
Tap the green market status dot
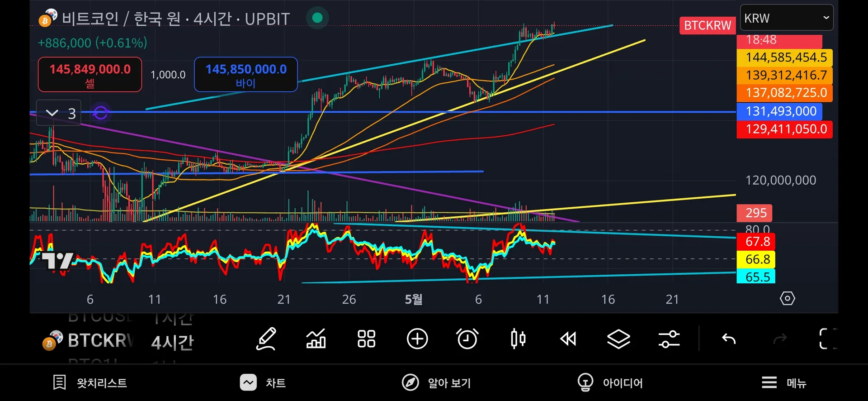[317, 18]
